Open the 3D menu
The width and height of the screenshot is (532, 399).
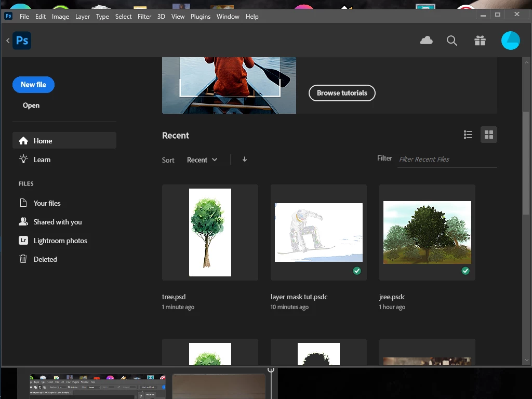coord(161,16)
